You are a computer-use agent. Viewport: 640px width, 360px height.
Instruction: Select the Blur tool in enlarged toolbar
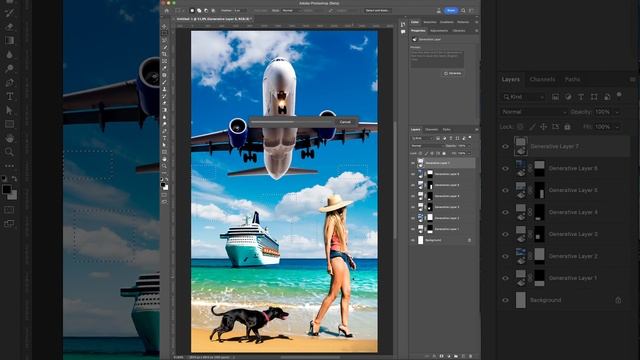click(9, 54)
